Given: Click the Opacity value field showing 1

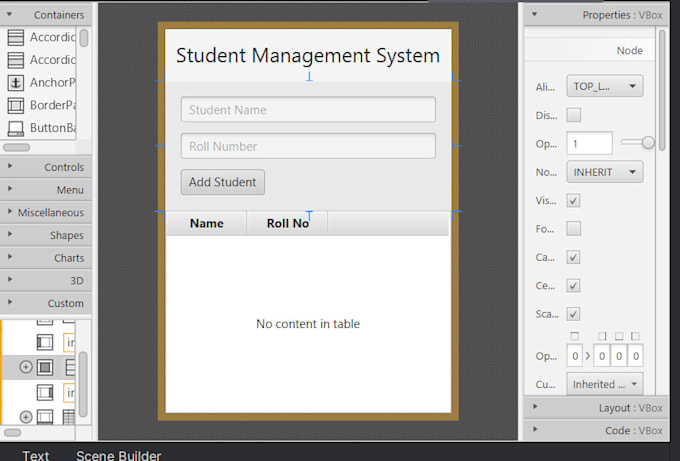Looking at the screenshot, I should coord(589,144).
